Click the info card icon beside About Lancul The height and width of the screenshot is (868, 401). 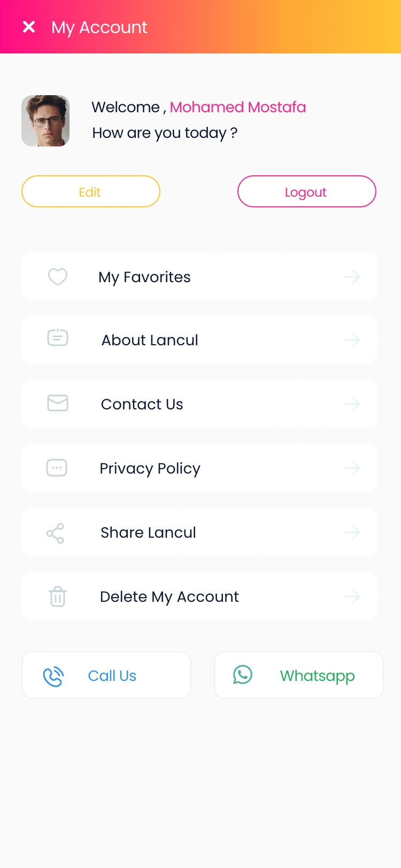click(x=58, y=338)
